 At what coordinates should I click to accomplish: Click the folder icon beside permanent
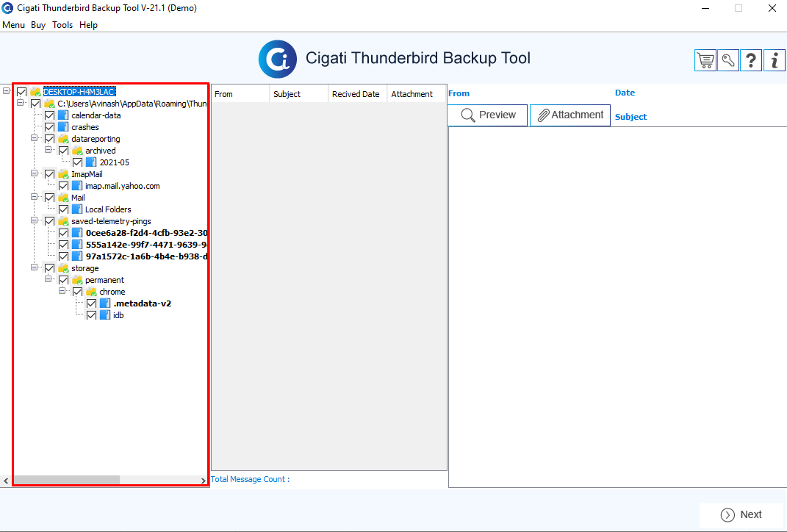click(77, 280)
